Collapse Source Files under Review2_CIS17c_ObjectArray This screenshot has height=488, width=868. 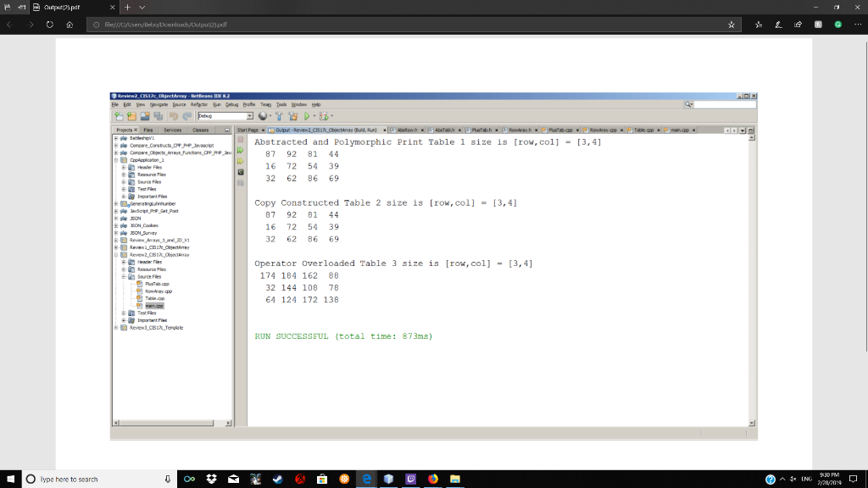[x=123, y=275]
